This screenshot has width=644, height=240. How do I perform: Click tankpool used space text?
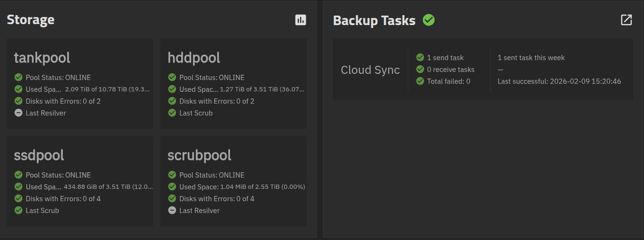pos(107,89)
